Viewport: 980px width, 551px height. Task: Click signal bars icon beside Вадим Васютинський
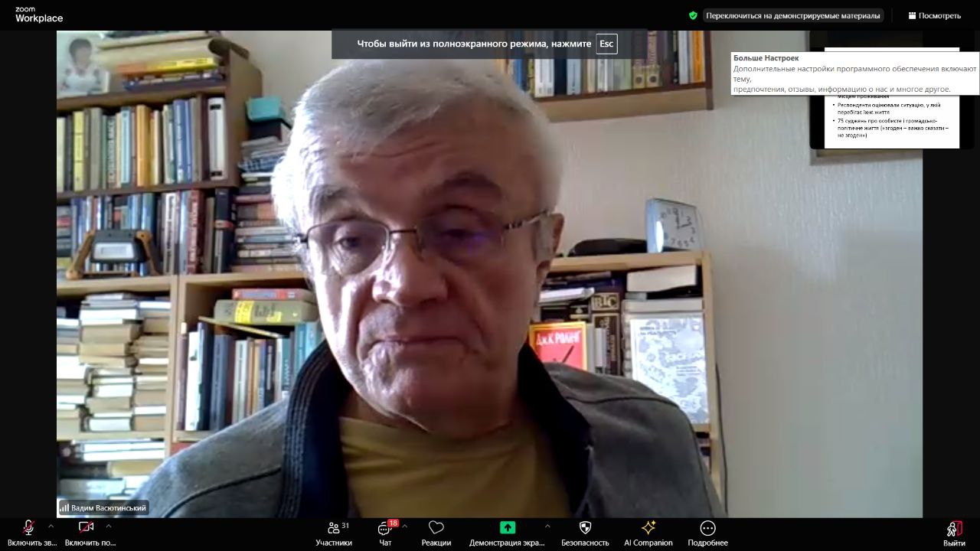64,507
